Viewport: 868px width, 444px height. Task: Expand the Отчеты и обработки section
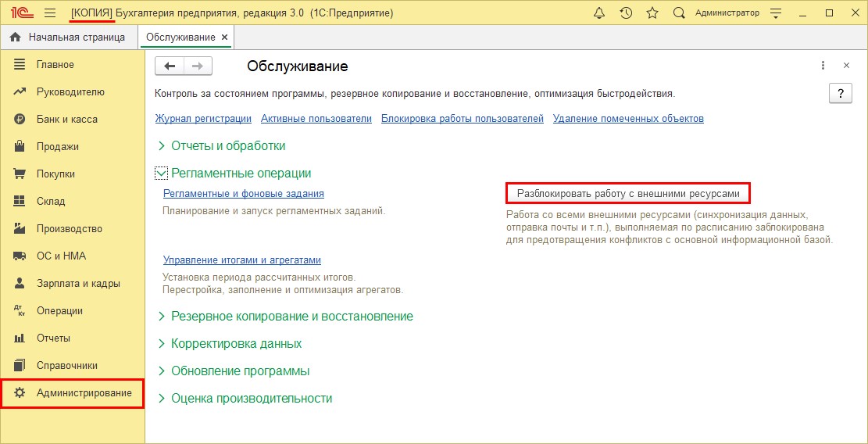(162, 145)
